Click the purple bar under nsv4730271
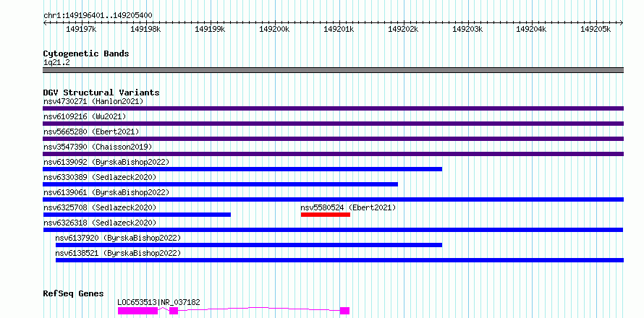The image size is (644, 318). (333, 108)
